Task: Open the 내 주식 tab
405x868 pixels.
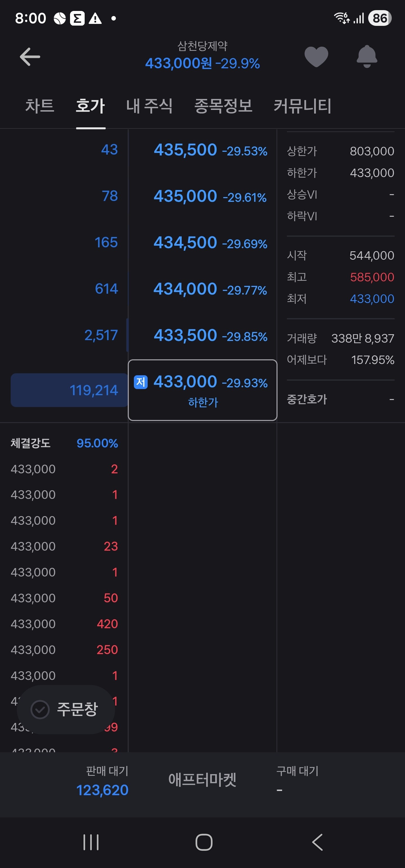Action: pos(149,106)
